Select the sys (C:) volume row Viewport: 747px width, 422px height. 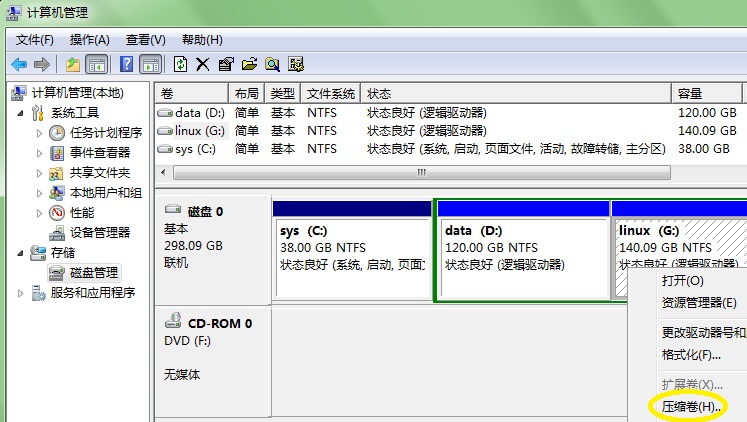pos(451,149)
